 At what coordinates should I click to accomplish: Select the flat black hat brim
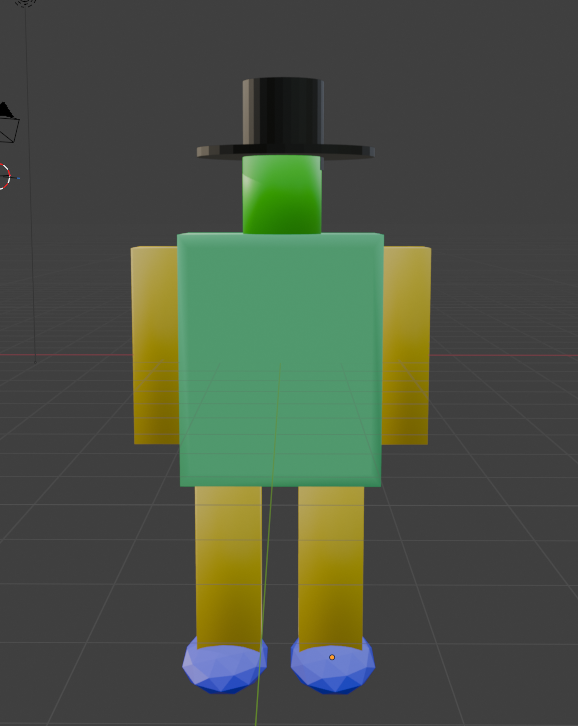tap(286, 152)
